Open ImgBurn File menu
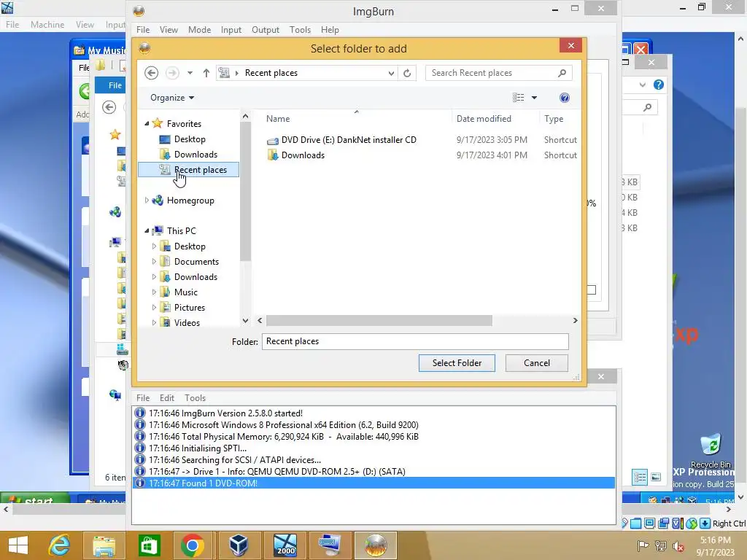This screenshot has height=560, width=747. tap(143, 29)
